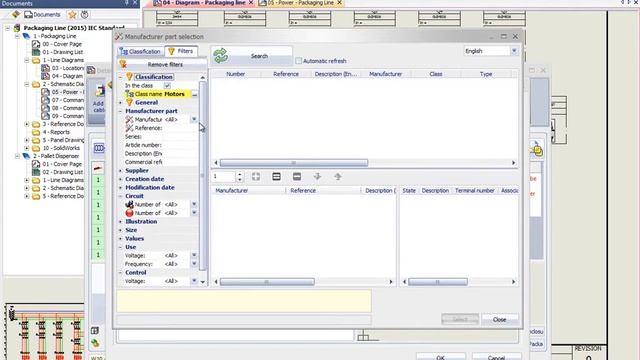Click the favorites star icon in Documents panel
Screen dimensions: 640x360
(72, 15)
